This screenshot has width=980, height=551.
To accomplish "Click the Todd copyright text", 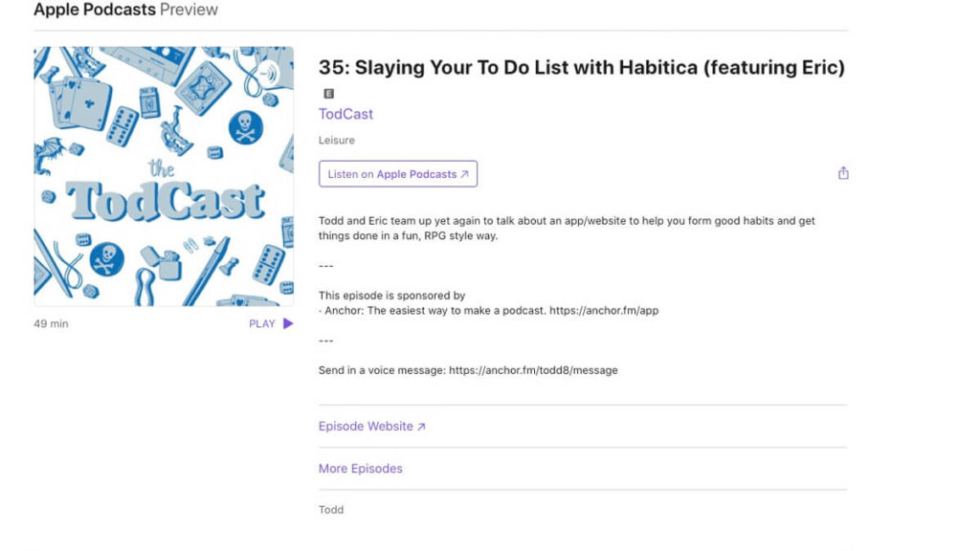I will point(330,510).
